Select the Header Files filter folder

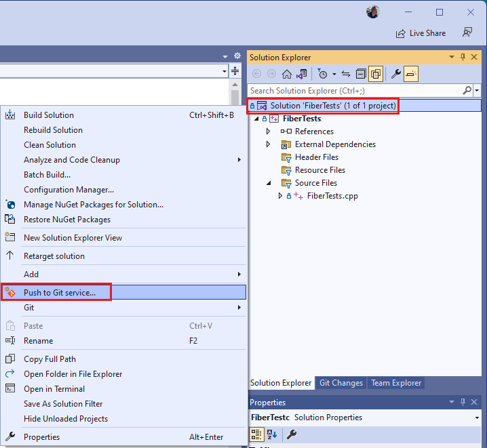(317, 157)
